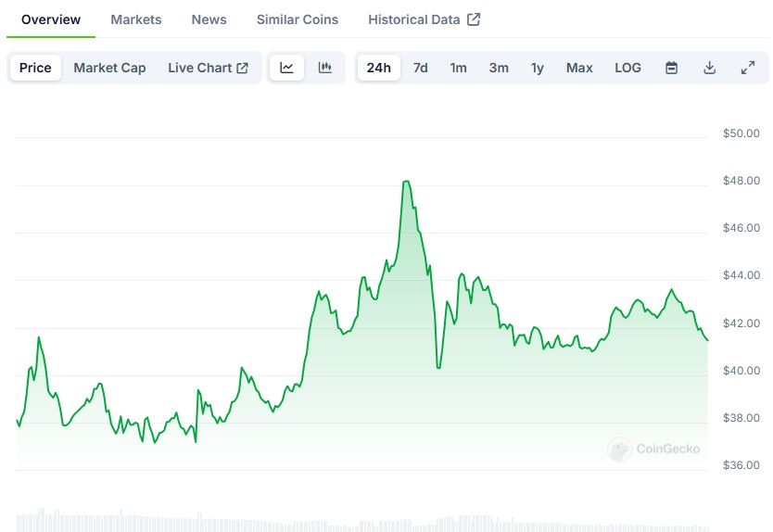Switch chart to Market Cap
The height and width of the screenshot is (532, 773).
pyautogui.click(x=109, y=68)
